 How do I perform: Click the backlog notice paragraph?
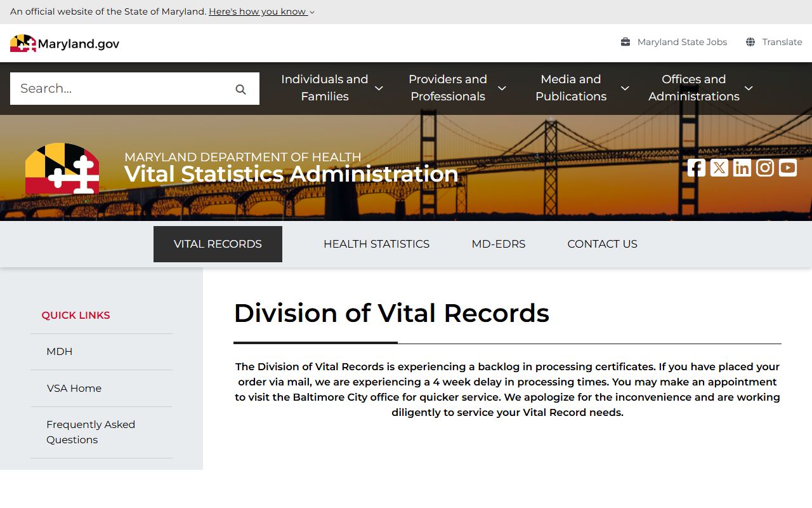click(507, 389)
